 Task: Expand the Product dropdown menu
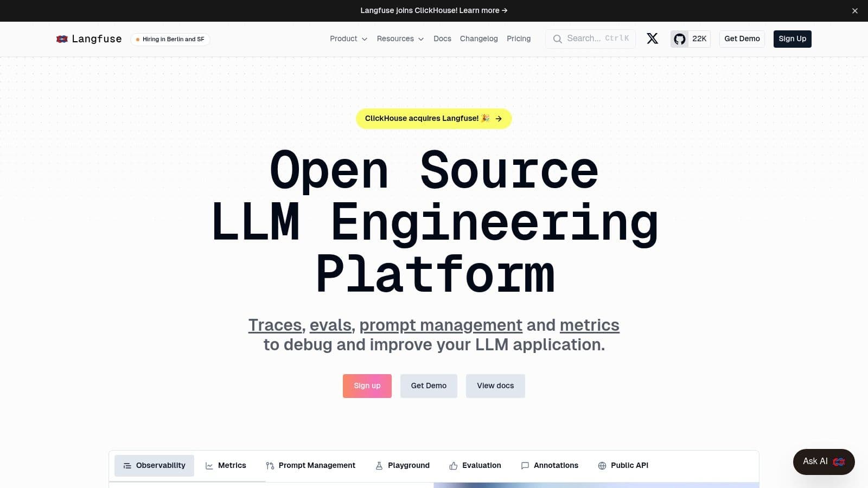[348, 38]
